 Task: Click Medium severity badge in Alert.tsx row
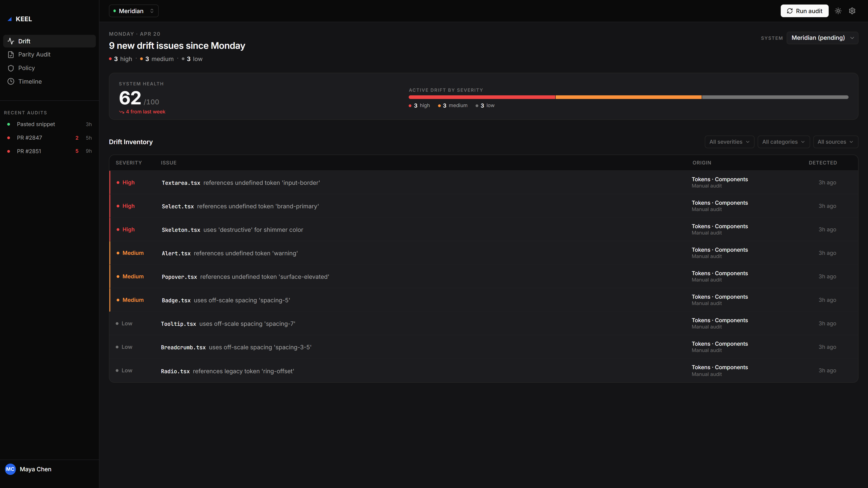pos(130,253)
